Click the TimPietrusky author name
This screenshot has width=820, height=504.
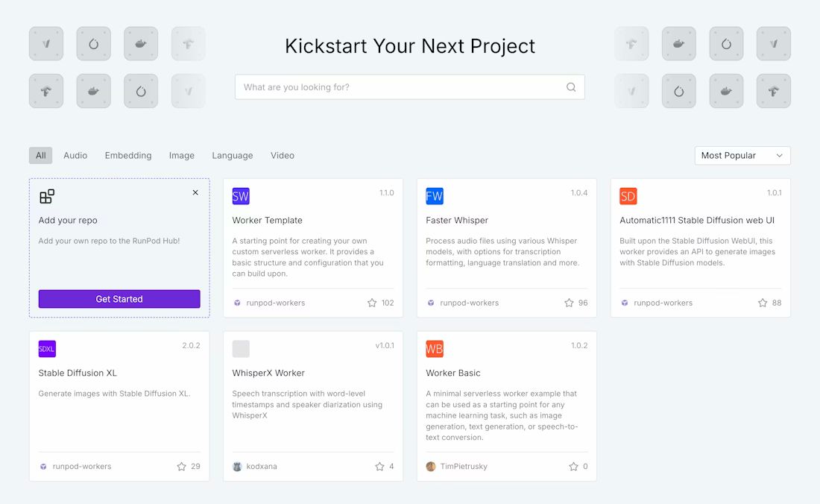tap(464, 467)
